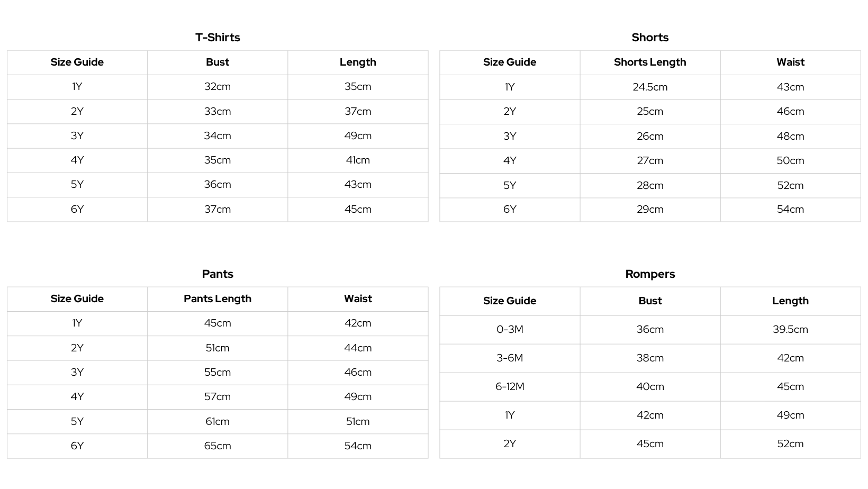The height and width of the screenshot is (489, 868).
Task: Select the 6-12M romper size row
Action: [510, 387]
